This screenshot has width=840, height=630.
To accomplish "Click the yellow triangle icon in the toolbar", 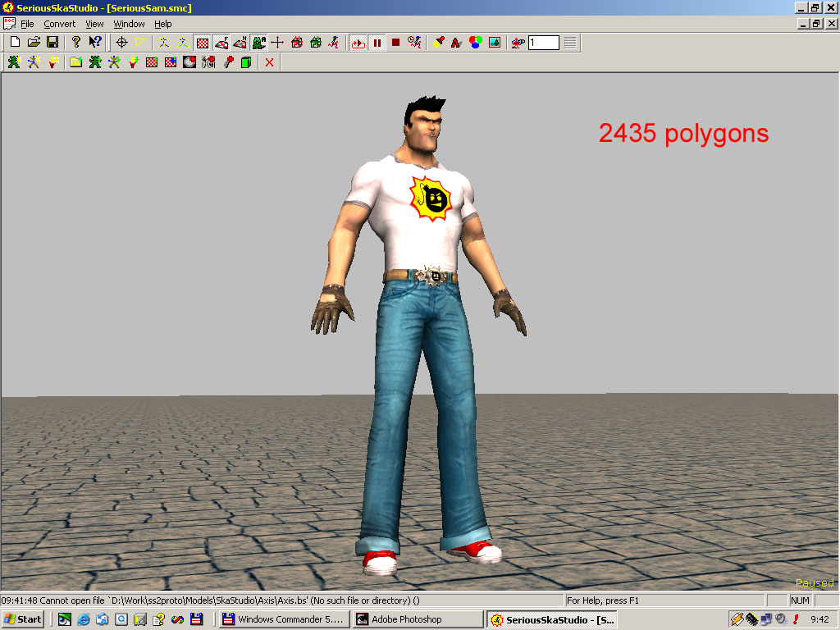I will click(140, 43).
